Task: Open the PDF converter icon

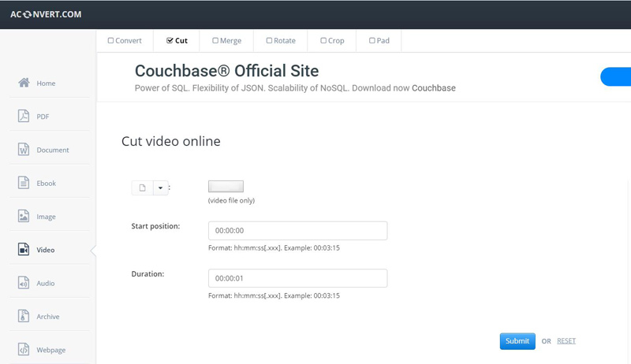Action: click(x=24, y=117)
